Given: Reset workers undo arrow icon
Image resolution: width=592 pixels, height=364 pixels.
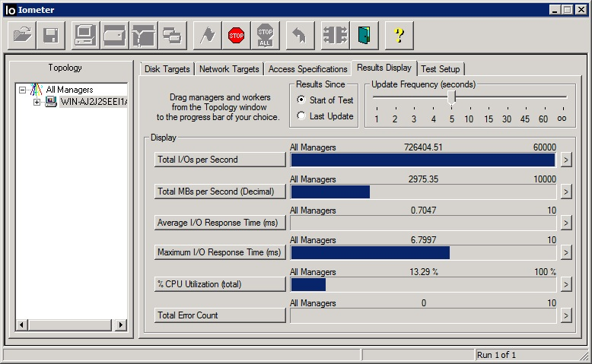Looking at the screenshot, I should click(x=300, y=36).
